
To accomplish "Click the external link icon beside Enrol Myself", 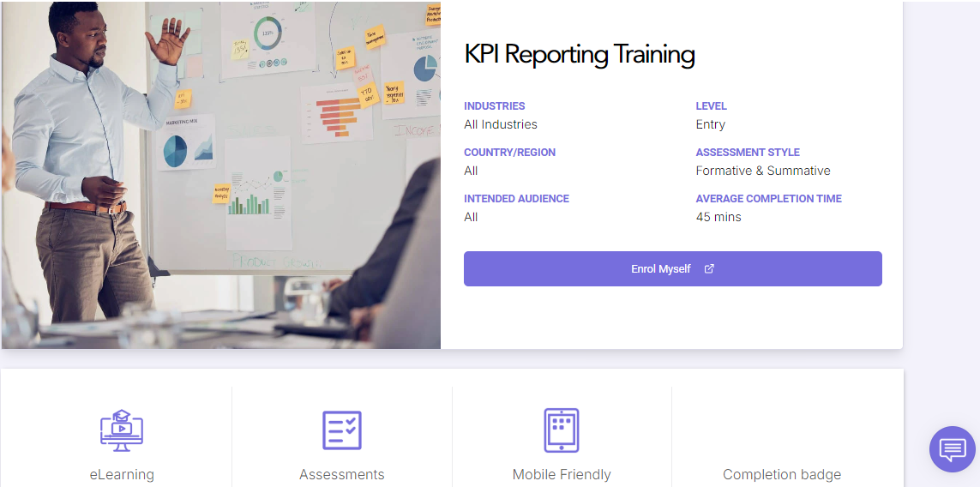I will coord(709,269).
